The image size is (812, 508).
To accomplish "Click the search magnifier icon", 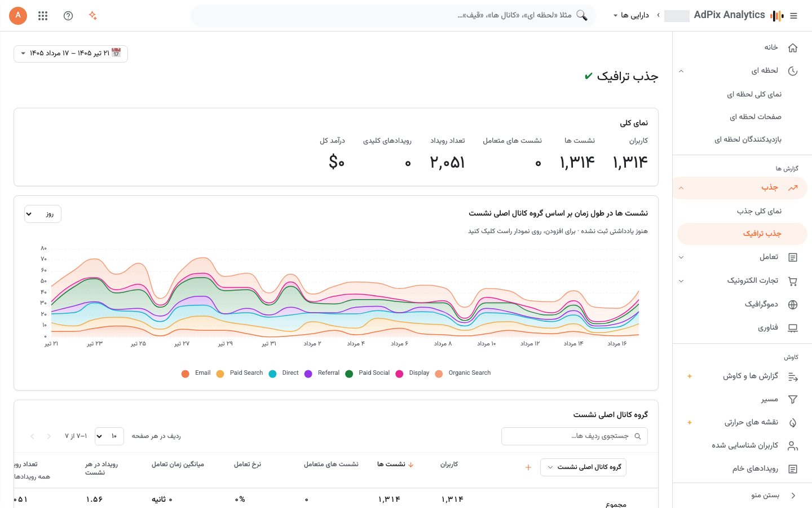I will (x=582, y=15).
